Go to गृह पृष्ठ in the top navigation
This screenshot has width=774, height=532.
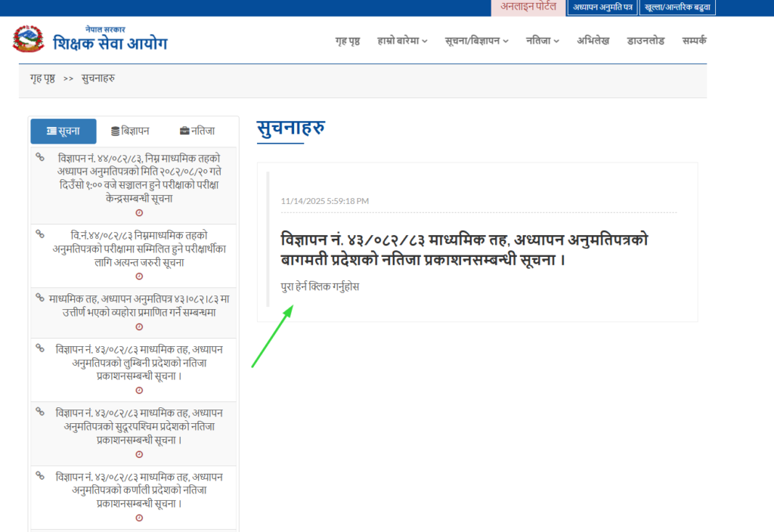[x=347, y=41]
